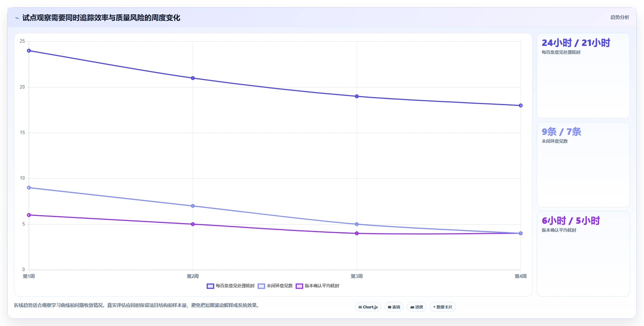Select the 未闭环意见数 point at 第2周 (7)
Viewport: 644px width, 326px height.
193,206
